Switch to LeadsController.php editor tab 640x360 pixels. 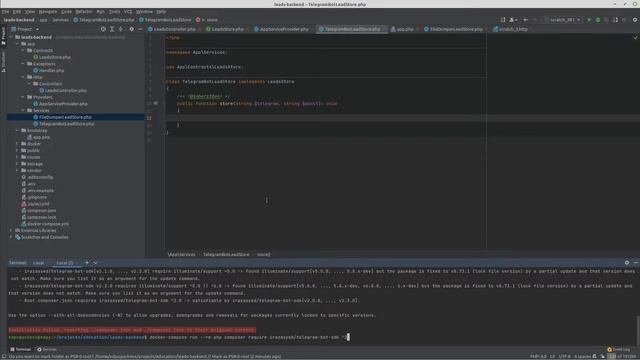coord(174,29)
